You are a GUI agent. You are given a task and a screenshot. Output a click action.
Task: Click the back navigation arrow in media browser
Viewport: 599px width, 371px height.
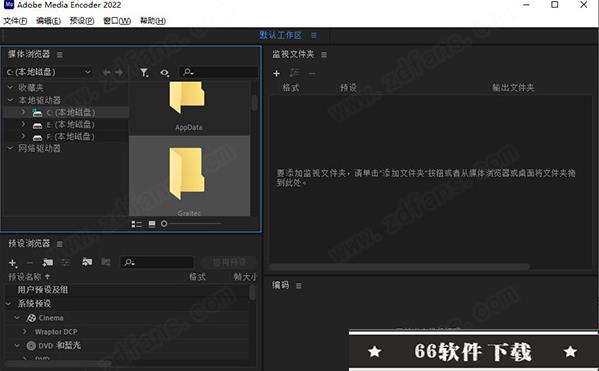107,72
